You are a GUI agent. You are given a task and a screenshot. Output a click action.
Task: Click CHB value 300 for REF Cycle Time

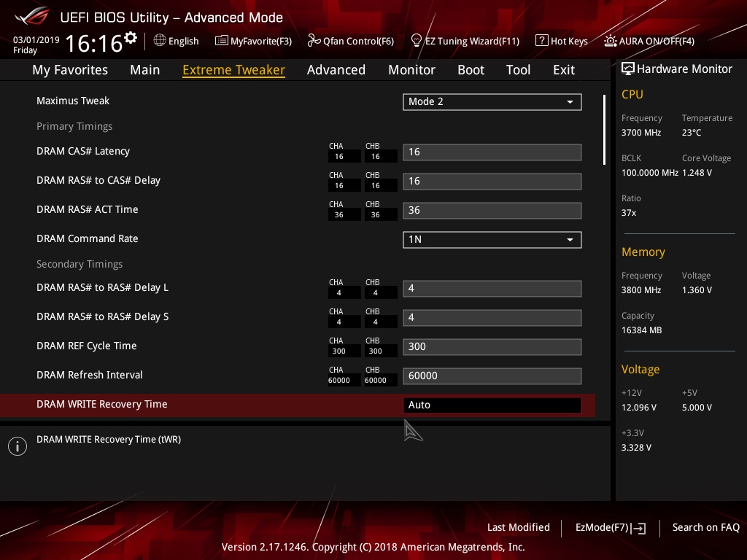click(376, 351)
